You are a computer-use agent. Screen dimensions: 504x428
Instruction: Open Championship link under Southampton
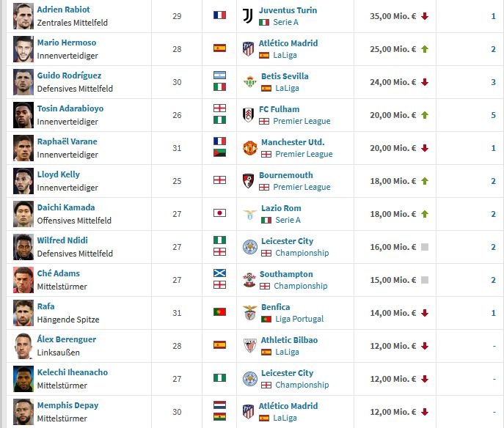click(301, 286)
